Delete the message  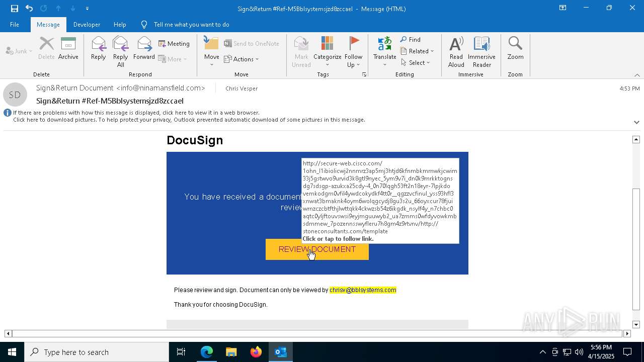(x=46, y=49)
